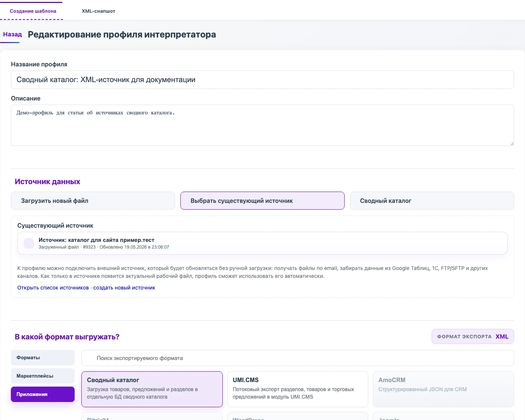
Task: Click into the Описание textarea
Action: [262, 125]
